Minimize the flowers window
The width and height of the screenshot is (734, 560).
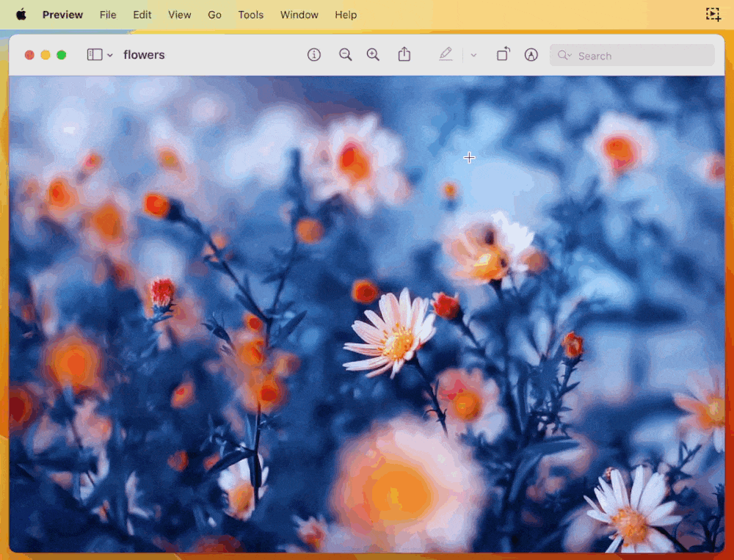pos(46,55)
